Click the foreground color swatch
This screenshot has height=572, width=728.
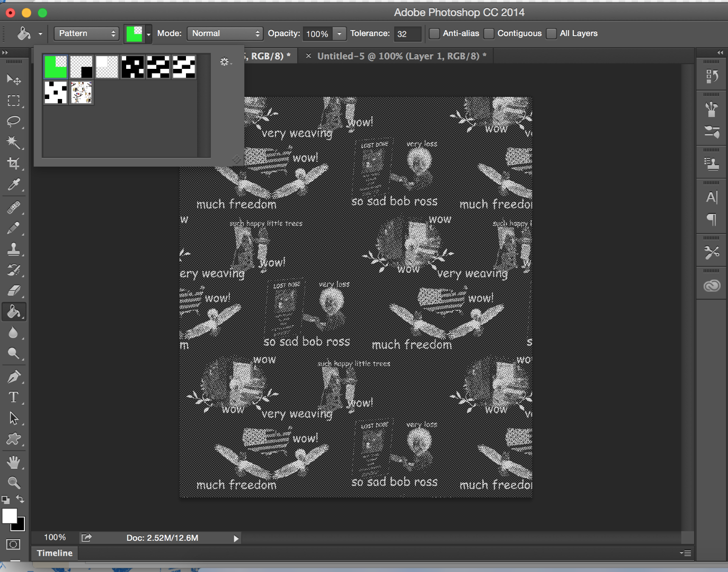click(x=10, y=516)
